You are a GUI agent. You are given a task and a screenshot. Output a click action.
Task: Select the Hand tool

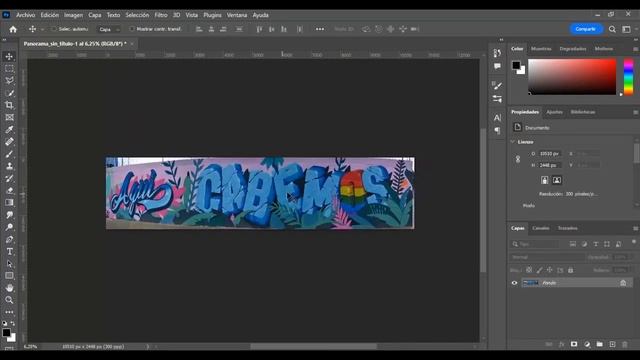pos(9,288)
